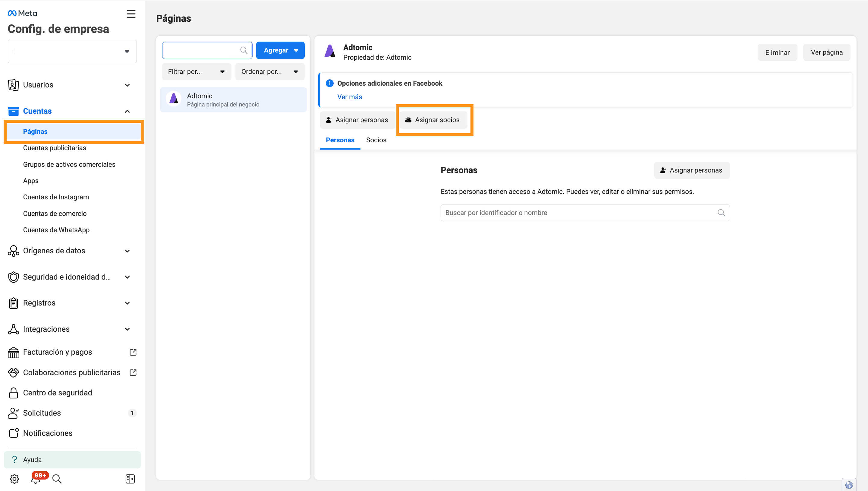Click the pages list search field

(x=207, y=51)
